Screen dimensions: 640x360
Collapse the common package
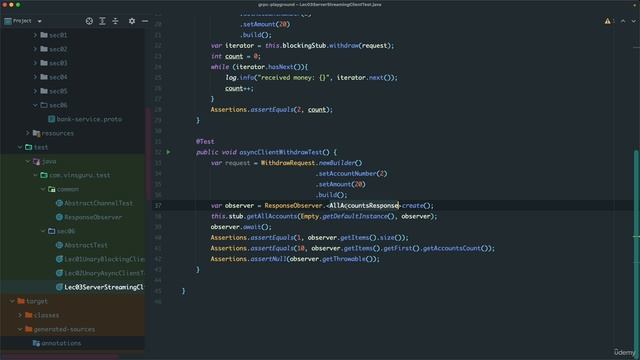click(43, 189)
